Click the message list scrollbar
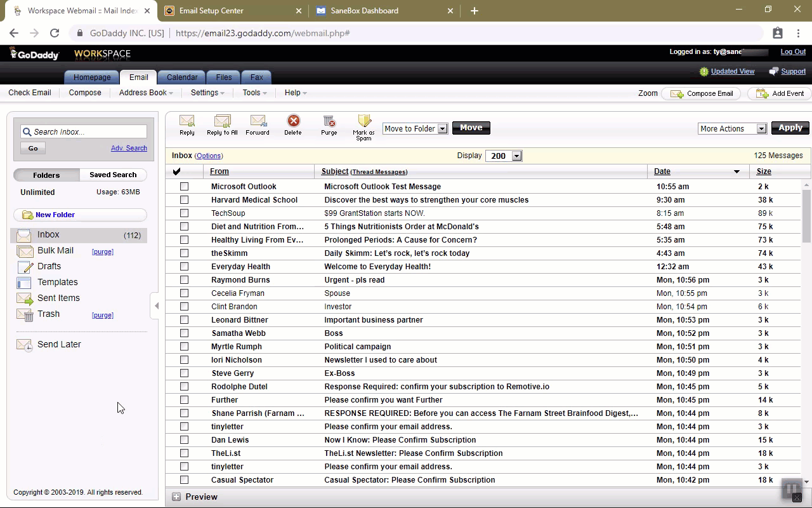Image resolution: width=812 pixels, height=508 pixels. pos(806,216)
